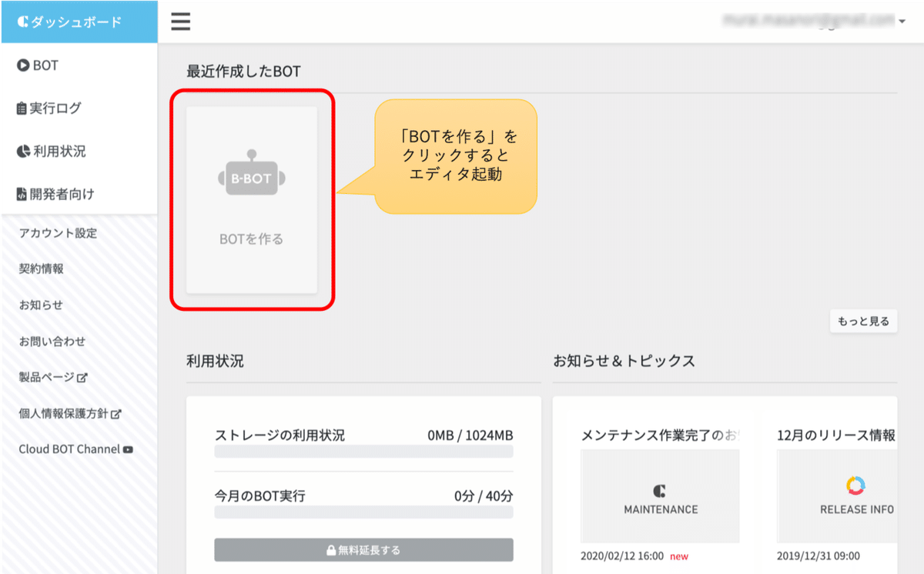Click the YouTube icon beside Cloud BOT Channel
The width and height of the screenshot is (924, 574).
pos(128,449)
